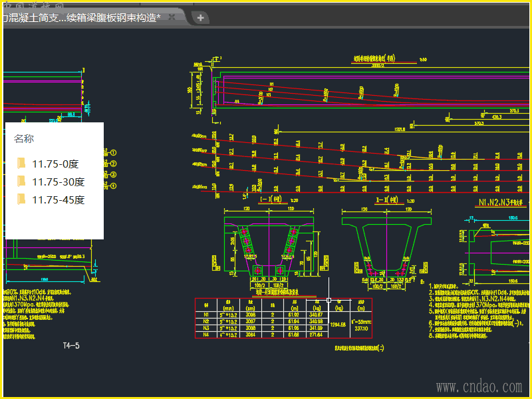The width and height of the screenshot is (532, 399).
Task: Select the circled number 3 marker
Action: click(114, 175)
